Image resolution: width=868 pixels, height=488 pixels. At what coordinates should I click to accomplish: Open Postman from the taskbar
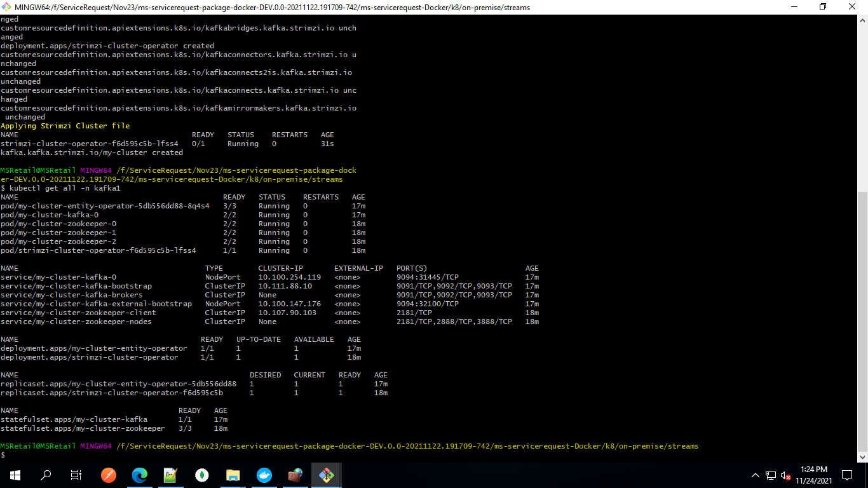tap(109, 475)
